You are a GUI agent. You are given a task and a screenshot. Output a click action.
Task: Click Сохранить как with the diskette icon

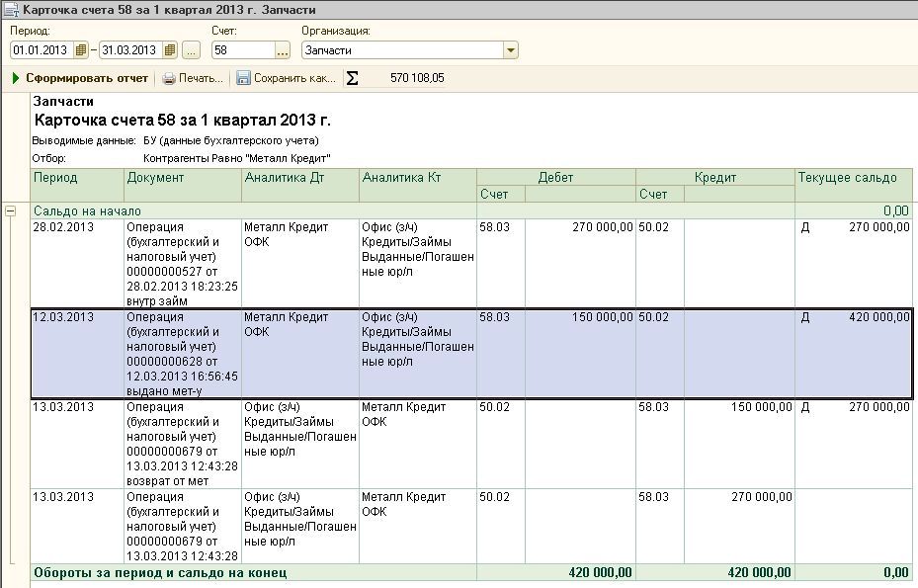(x=286, y=78)
